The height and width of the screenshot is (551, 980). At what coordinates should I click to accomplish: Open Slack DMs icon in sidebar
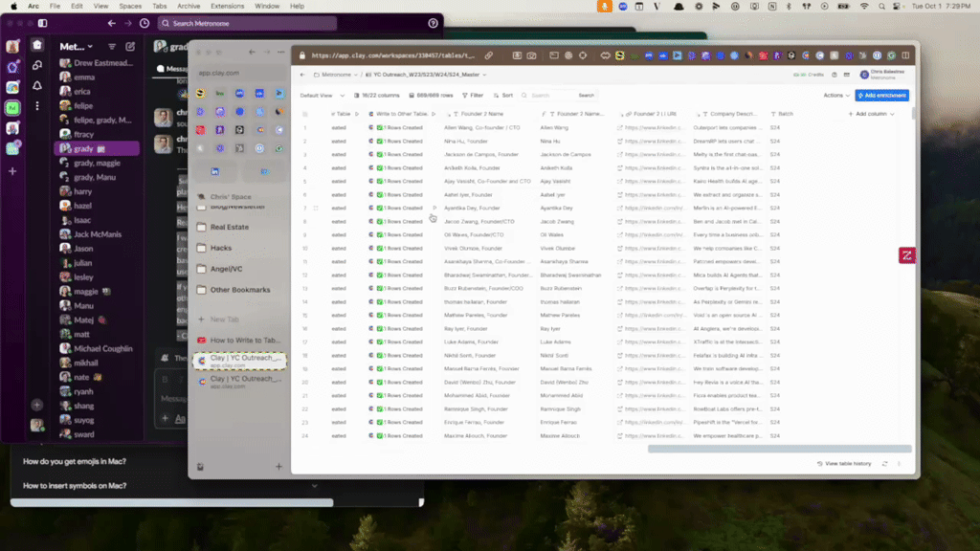pyautogui.click(x=37, y=65)
